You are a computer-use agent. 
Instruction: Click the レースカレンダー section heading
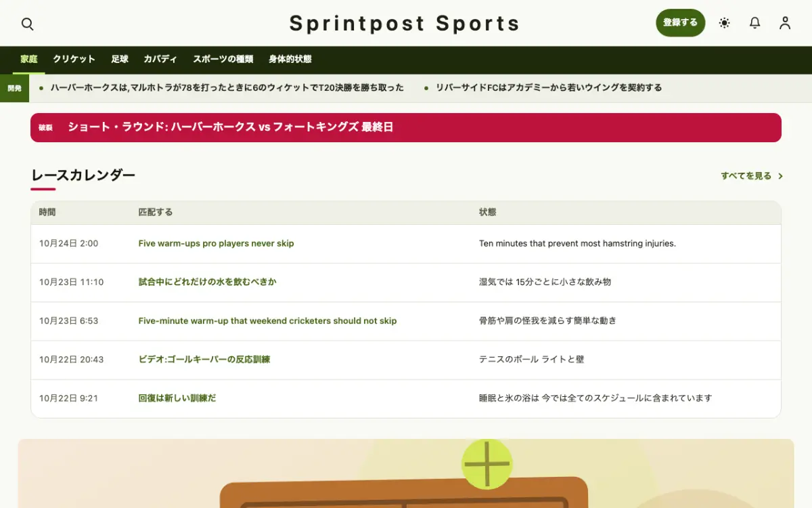(83, 175)
